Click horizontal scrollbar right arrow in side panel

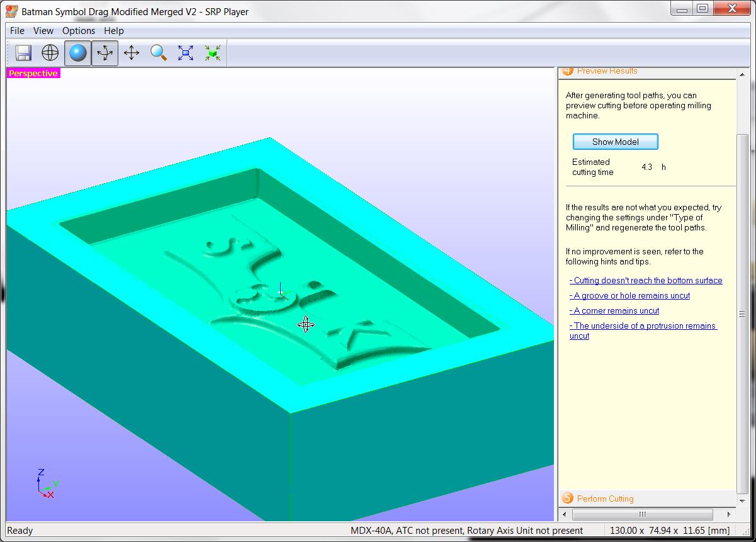click(730, 514)
